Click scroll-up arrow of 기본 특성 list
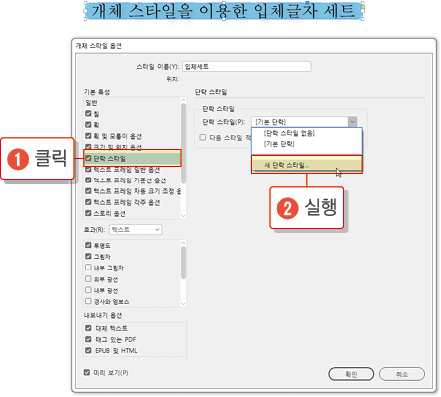This screenshot has width=441, height=397. point(183,100)
